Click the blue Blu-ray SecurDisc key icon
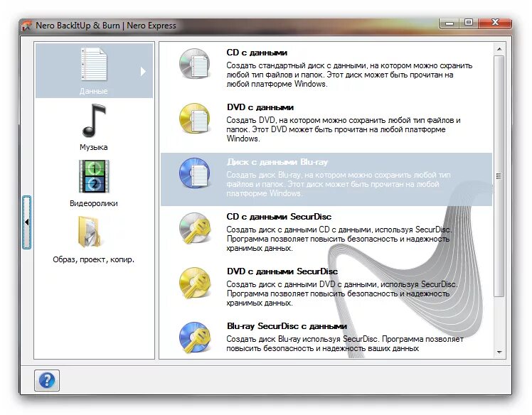532x415 pixels. click(195, 338)
